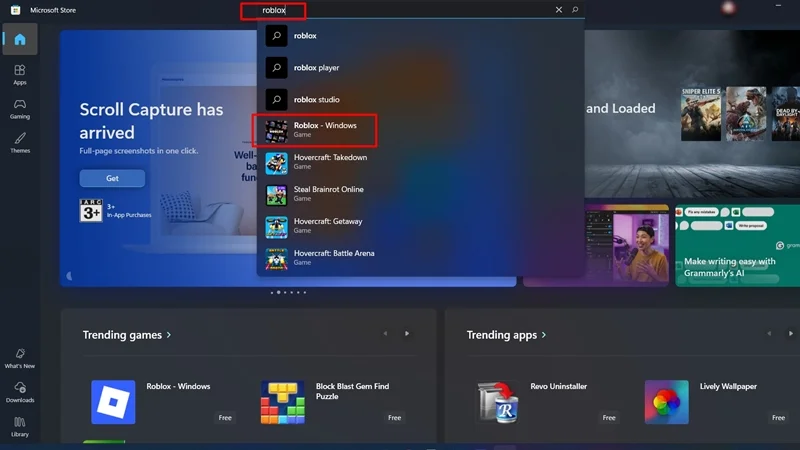Select the second carousel dot indicator

point(279,292)
